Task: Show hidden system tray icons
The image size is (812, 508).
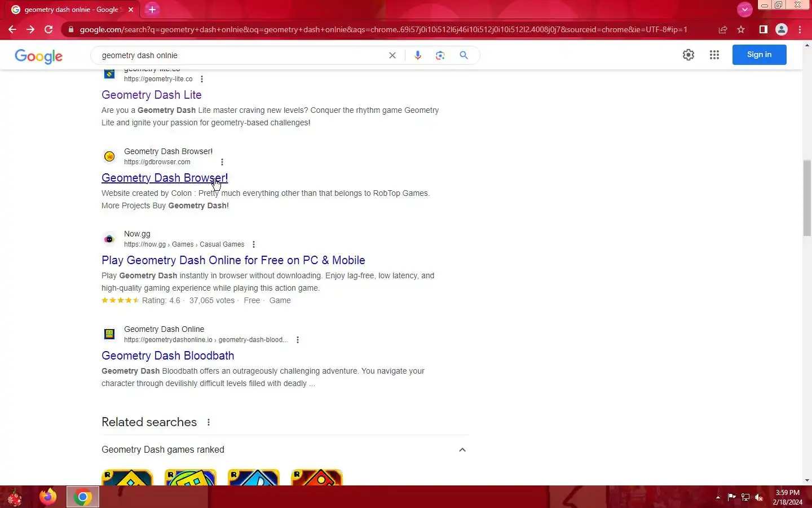Action: 718,497
